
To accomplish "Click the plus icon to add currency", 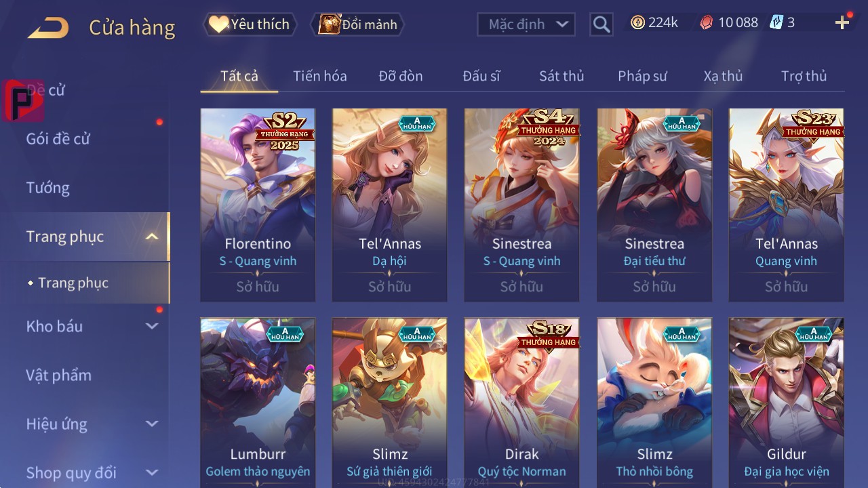I will pyautogui.click(x=842, y=23).
